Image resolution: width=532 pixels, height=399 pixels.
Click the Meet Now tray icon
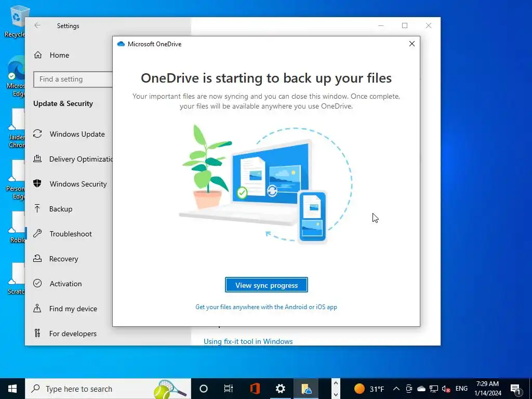(x=409, y=389)
